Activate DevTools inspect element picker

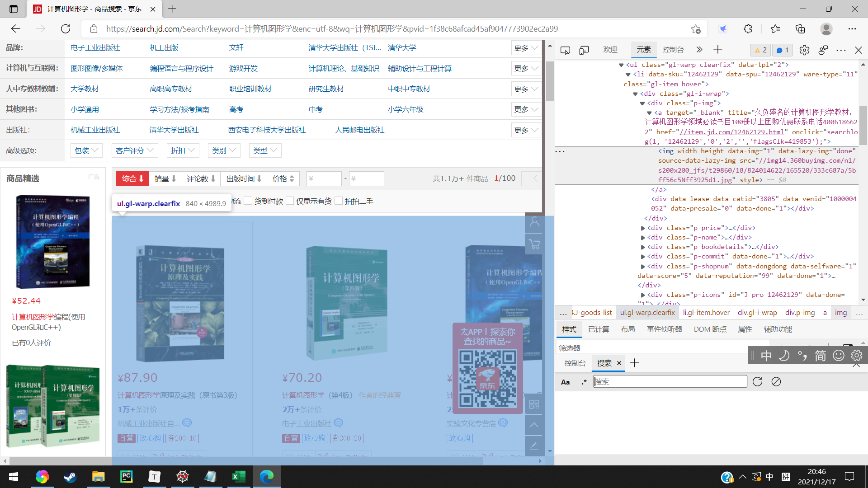pyautogui.click(x=565, y=50)
